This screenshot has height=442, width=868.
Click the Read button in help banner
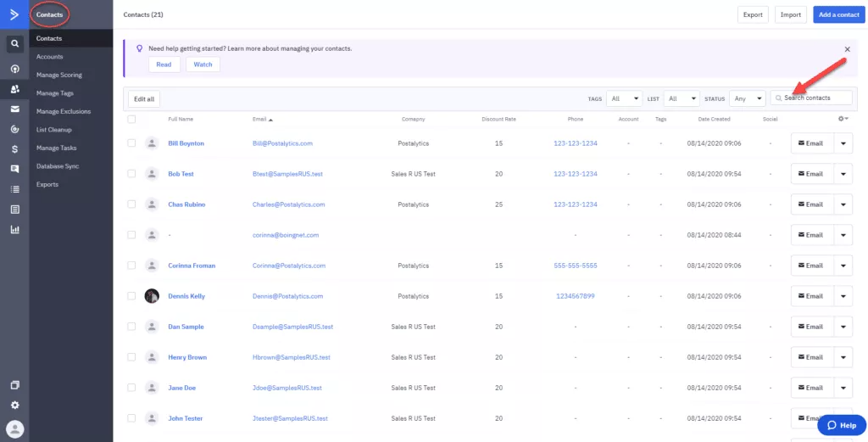[164, 64]
